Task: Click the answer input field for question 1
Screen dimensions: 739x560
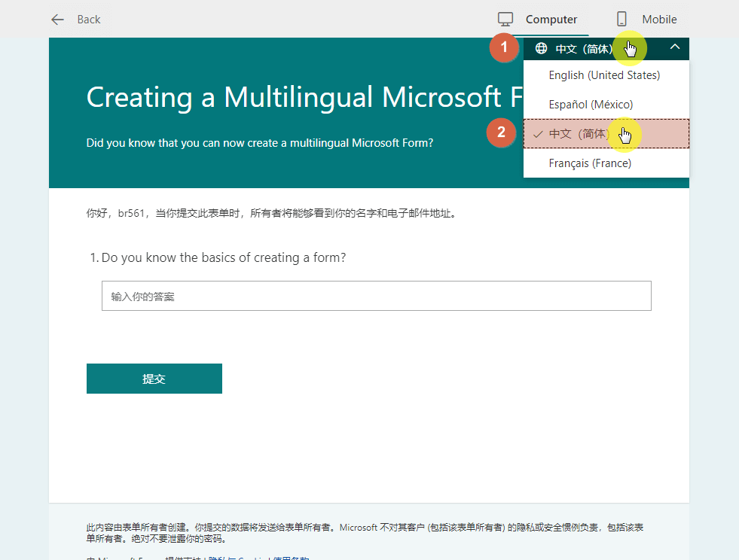Action: coord(377,296)
